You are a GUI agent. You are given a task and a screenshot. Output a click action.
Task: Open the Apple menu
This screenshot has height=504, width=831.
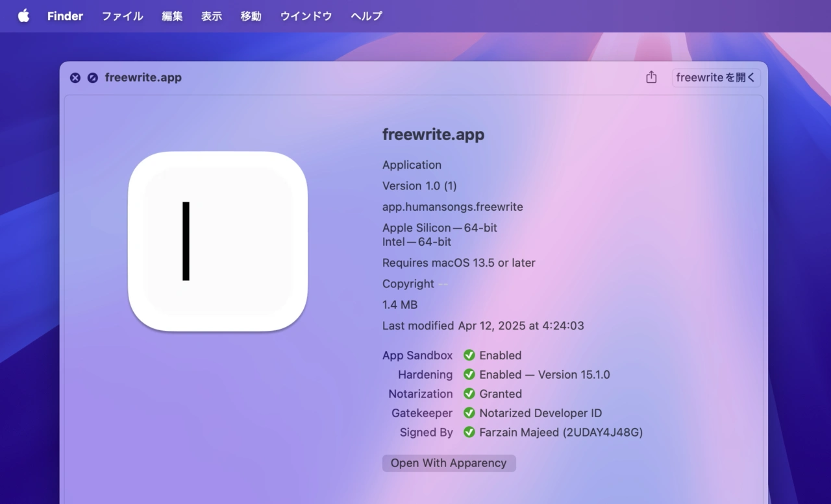click(23, 16)
